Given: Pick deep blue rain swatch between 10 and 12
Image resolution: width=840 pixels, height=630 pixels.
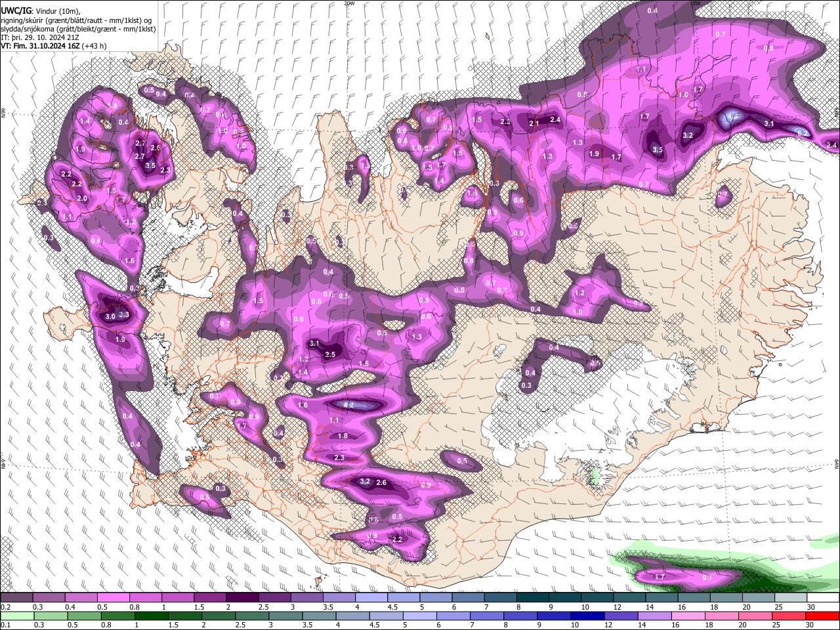Looking at the screenshot, I should pos(587,616).
